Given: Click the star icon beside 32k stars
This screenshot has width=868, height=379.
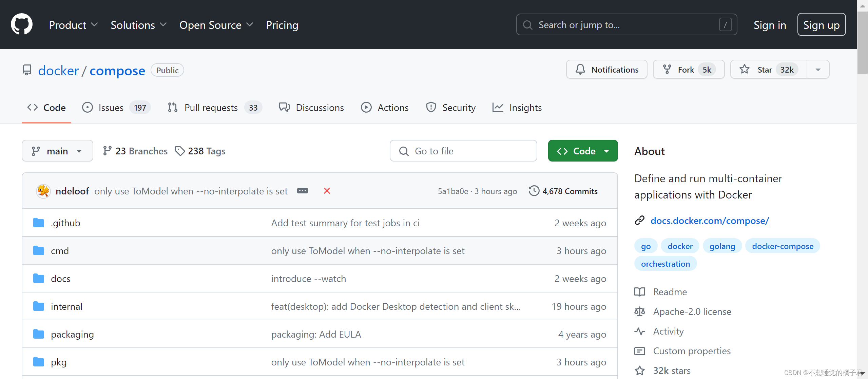Looking at the screenshot, I should coord(639,371).
